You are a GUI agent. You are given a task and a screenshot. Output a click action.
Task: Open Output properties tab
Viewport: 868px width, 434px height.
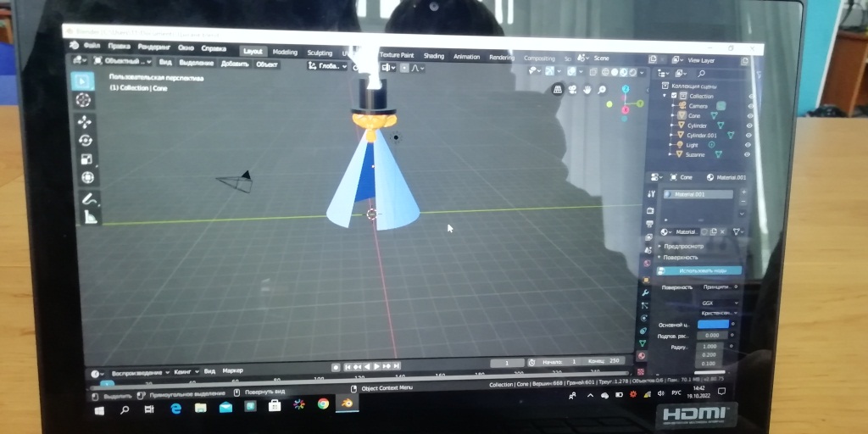pyautogui.click(x=650, y=224)
